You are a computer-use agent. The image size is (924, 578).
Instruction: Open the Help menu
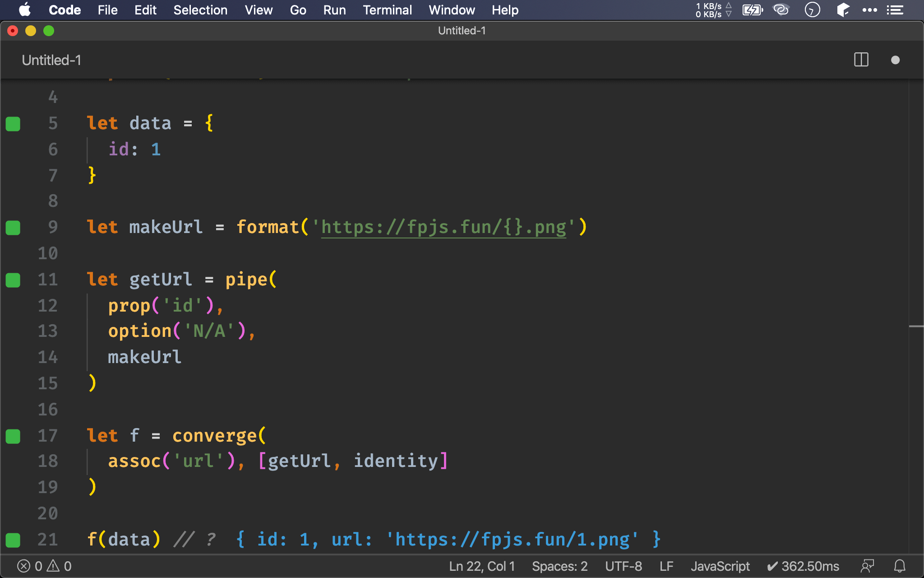point(505,10)
